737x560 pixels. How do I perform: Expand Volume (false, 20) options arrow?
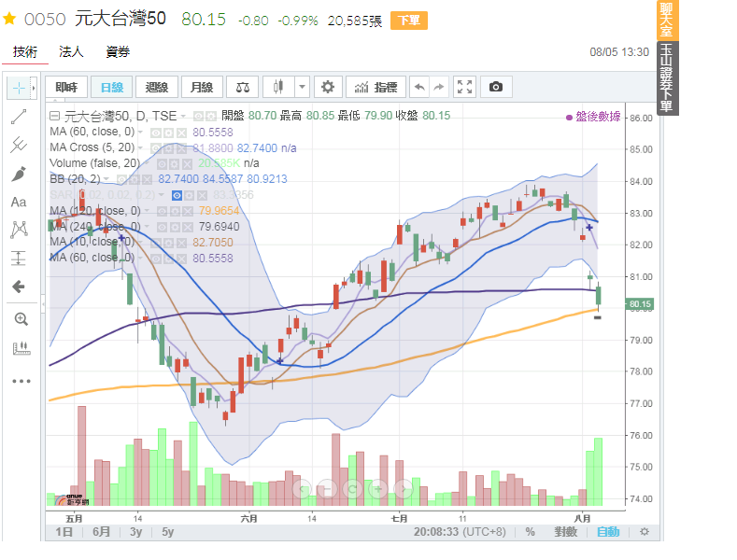(x=147, y=163)
